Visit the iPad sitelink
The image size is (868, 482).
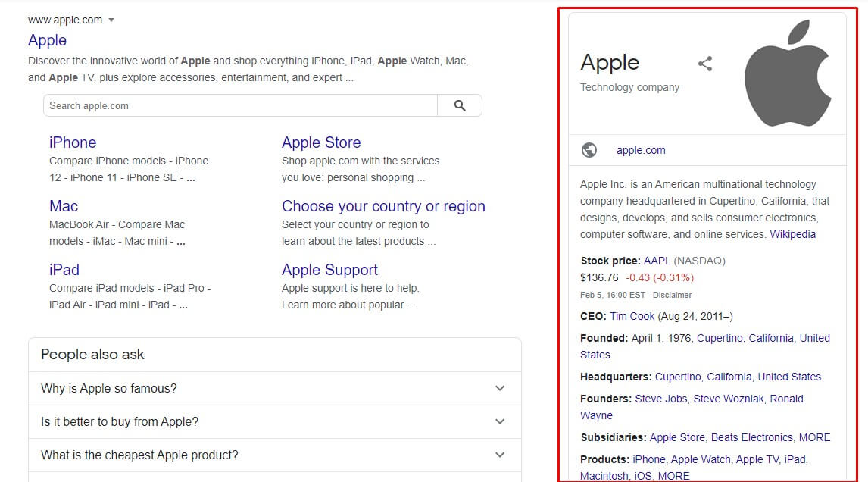[x=64, y=270]
